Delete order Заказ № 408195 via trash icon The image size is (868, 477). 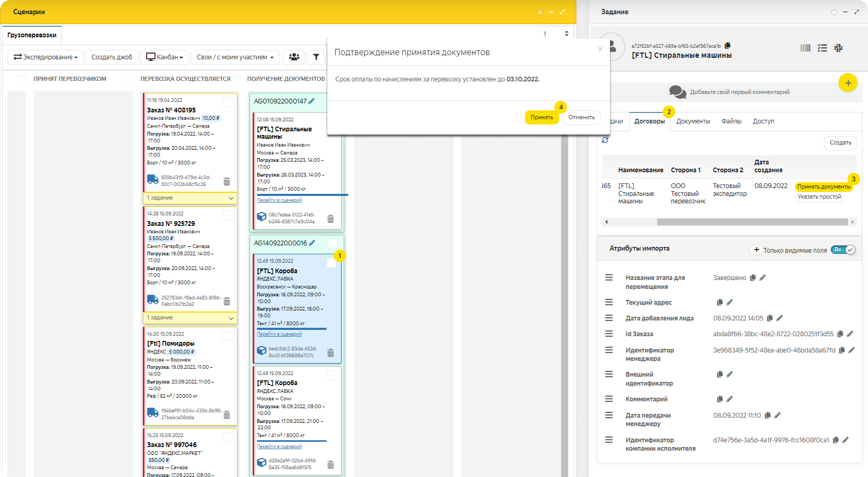tap(226, 181)
